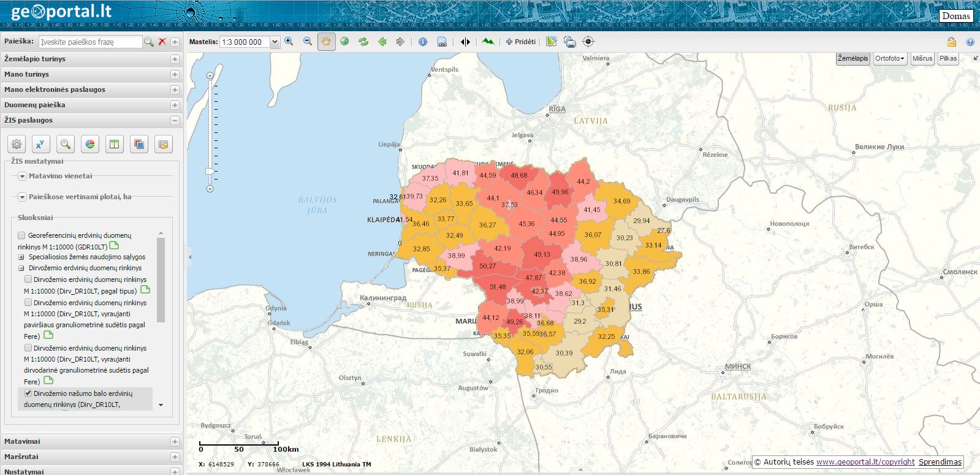Click the ŽIS magnifier search tool
Screen dimensions: 980x475
66,144
